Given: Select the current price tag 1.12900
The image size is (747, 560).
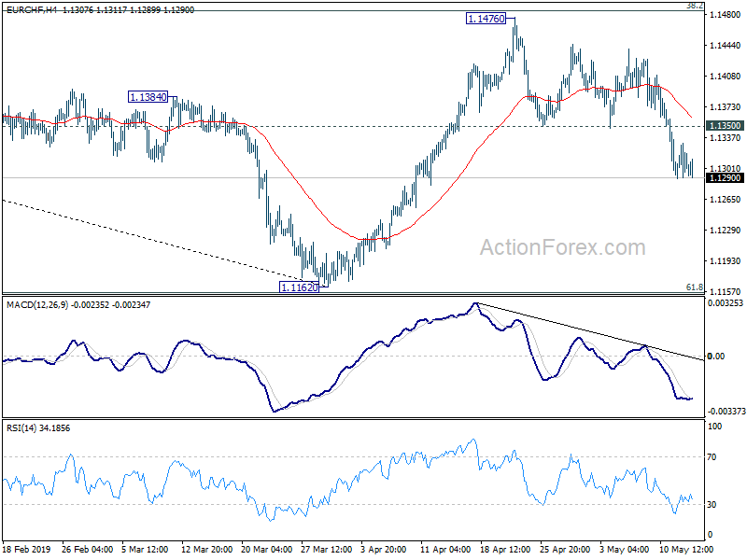Looking at the screenshot, I should [726, 178].
